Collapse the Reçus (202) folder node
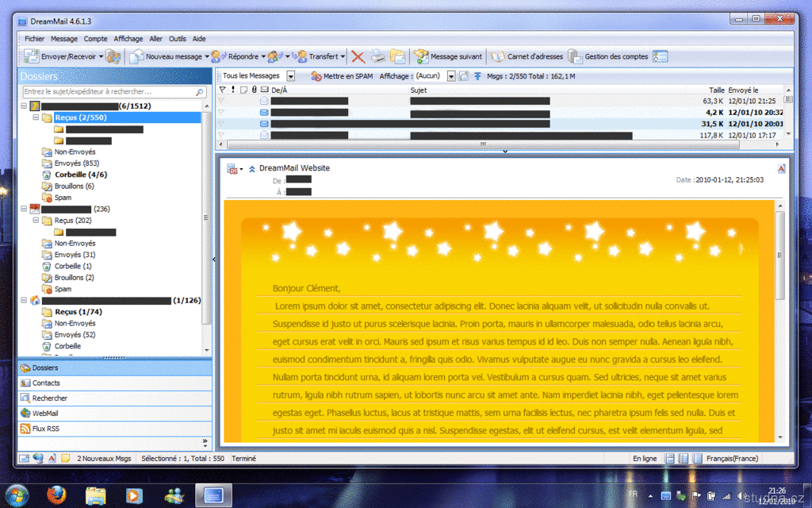Image resolution: width=812 pixels, height=508 pixels. coord(36,221)
